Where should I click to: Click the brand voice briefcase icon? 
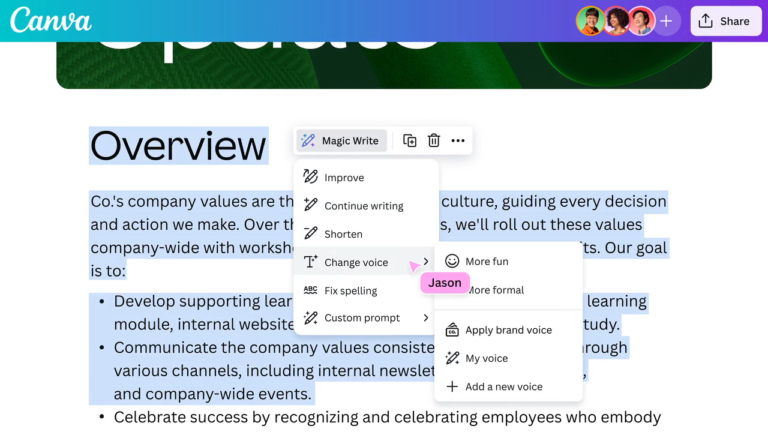click(x=452, y=330)
